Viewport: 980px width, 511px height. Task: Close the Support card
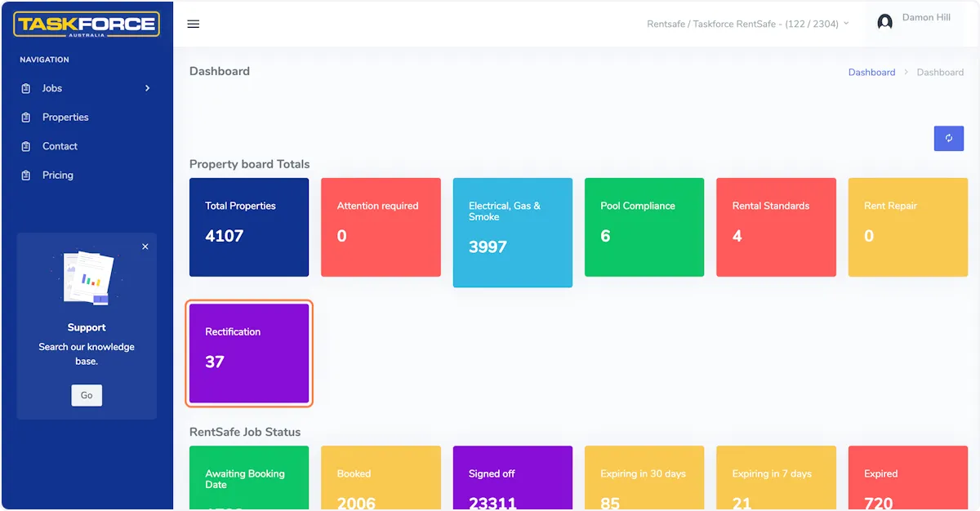pos(145,247)
